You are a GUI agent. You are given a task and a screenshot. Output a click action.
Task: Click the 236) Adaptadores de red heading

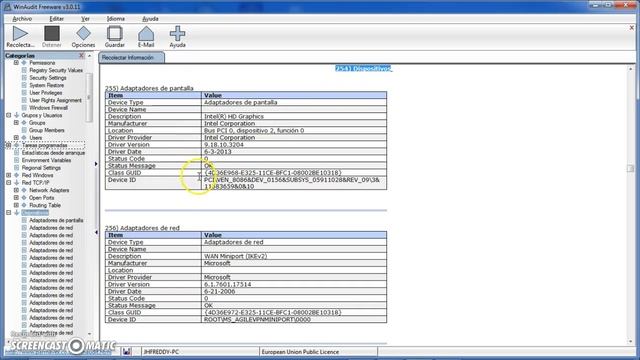(x=142, y=228)
